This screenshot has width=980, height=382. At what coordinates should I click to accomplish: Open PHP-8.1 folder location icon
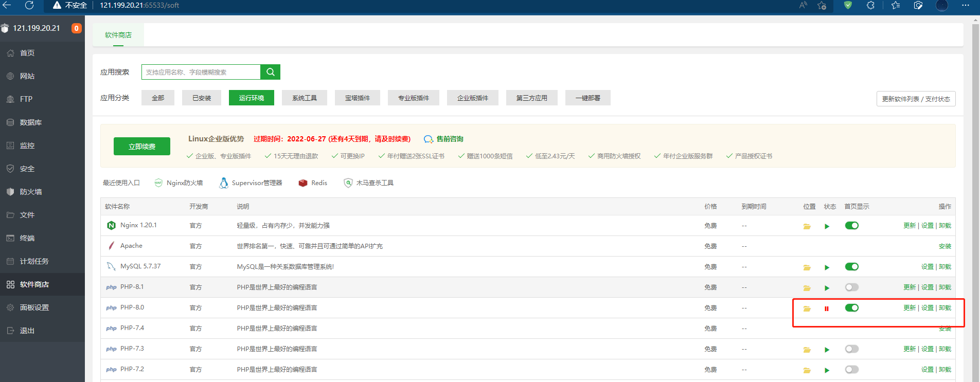pyautogui.click(x=807, y=288)
